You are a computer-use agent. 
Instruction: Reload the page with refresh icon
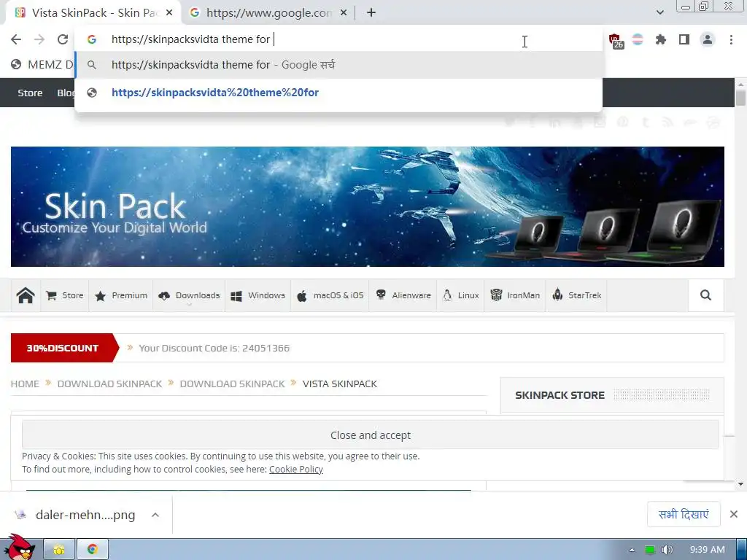click(x=63, y=39)
